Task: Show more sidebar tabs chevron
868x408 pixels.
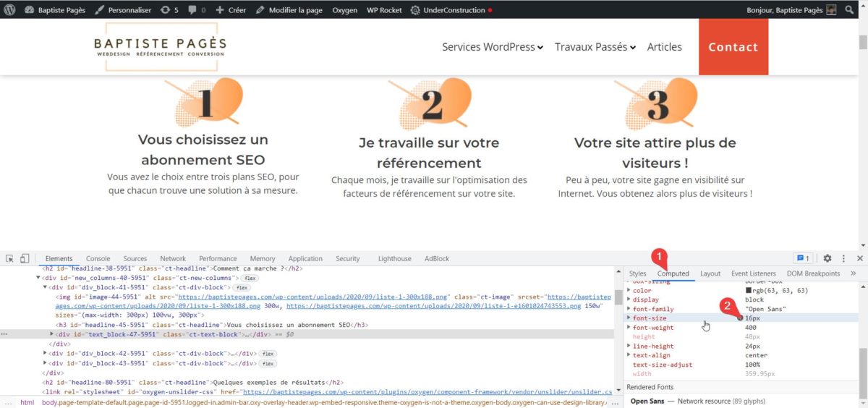Action: point(854,273)
